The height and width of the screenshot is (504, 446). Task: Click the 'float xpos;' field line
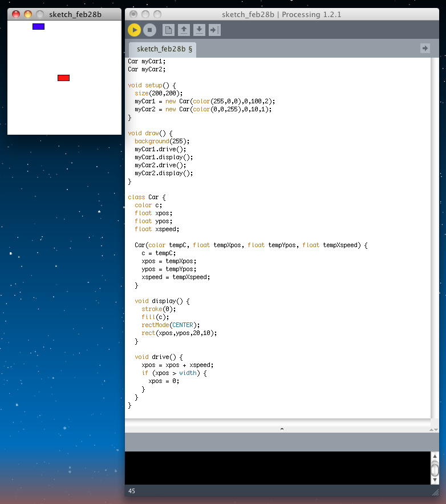[x=153, y=213]
